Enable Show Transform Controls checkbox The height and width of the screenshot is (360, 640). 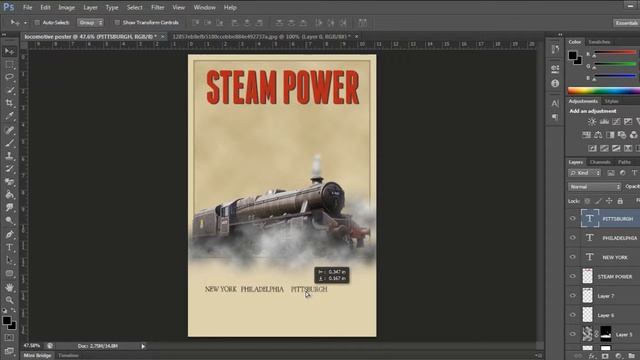(x=117, y=22)
